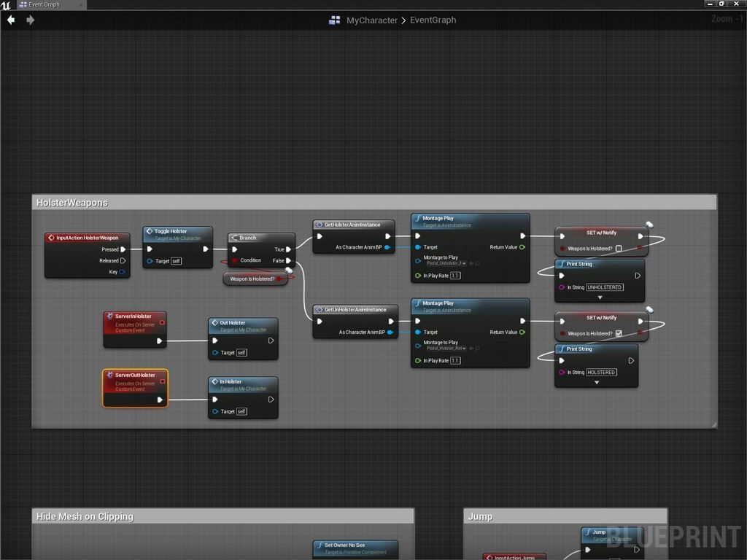747x560 pixels.
Task: Click the ServerOutHolster custom event icon
Action: click(110, 376)
